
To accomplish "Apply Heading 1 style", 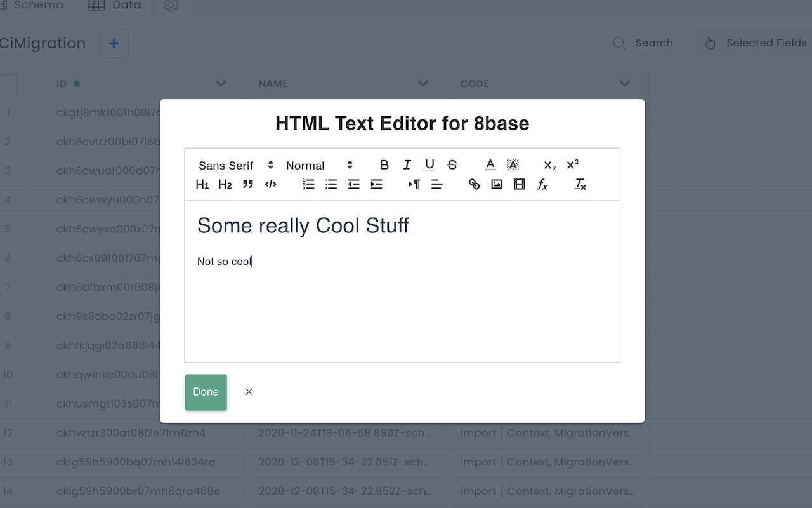I will pos(202,184).
